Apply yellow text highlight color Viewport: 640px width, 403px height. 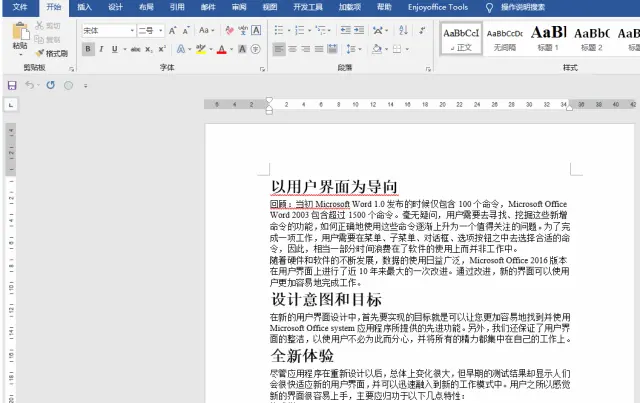[201, 49]
